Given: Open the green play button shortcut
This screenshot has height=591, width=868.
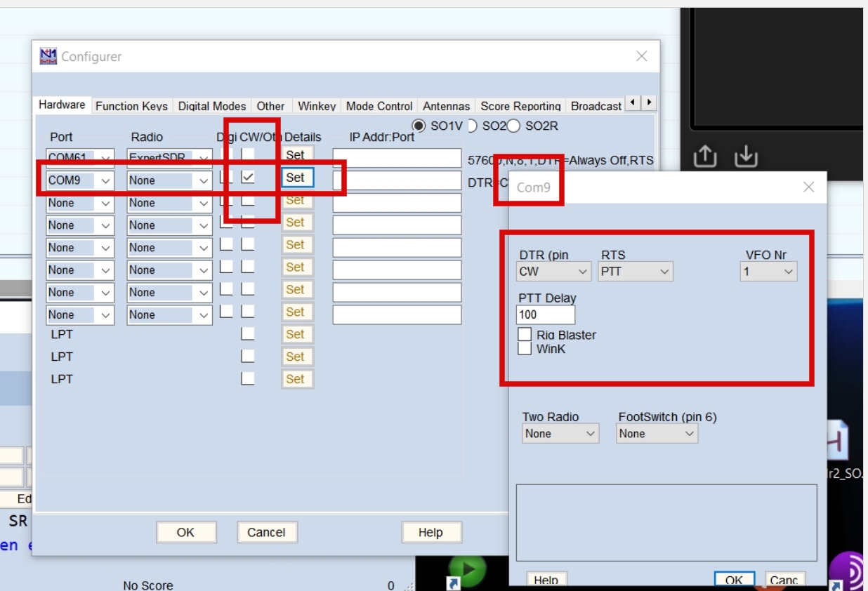Looking at the screenshot, I should (x=467, y=569).
